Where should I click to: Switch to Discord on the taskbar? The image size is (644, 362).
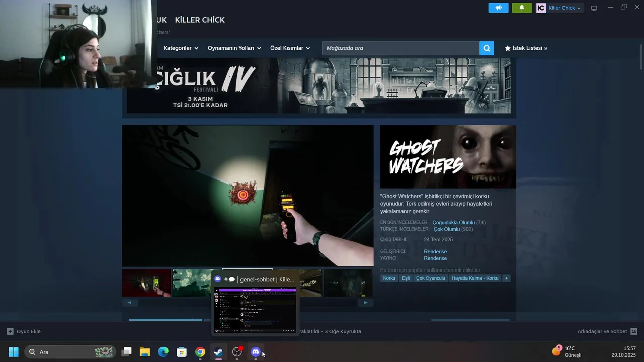pos(256,352)
